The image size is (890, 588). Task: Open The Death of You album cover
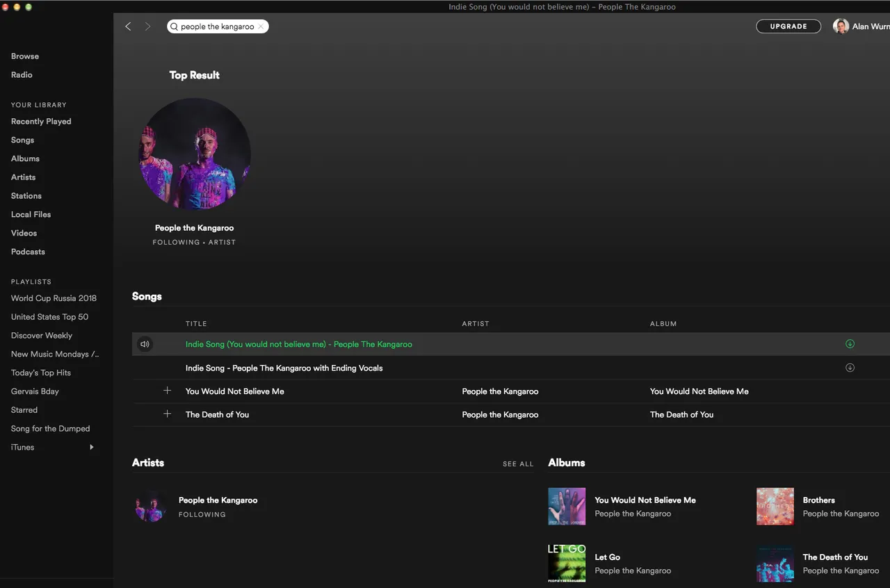pyautogui.click(x=775, y=563)
